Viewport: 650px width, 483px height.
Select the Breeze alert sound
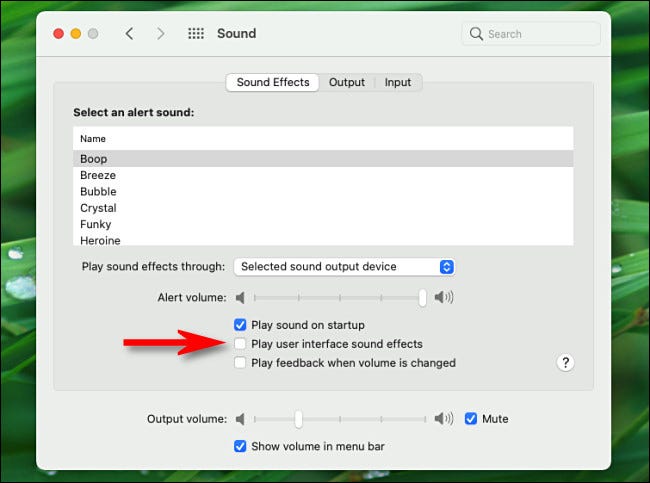click(98, 175)
